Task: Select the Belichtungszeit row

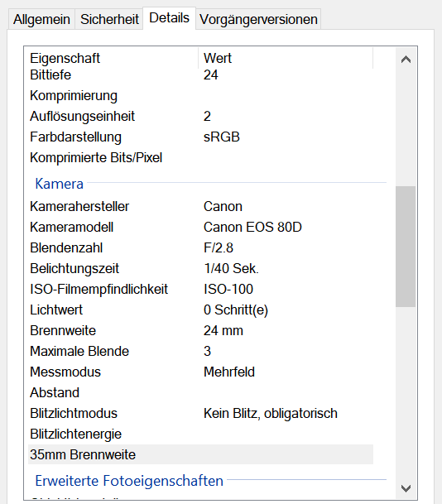Action: (200, 268)
